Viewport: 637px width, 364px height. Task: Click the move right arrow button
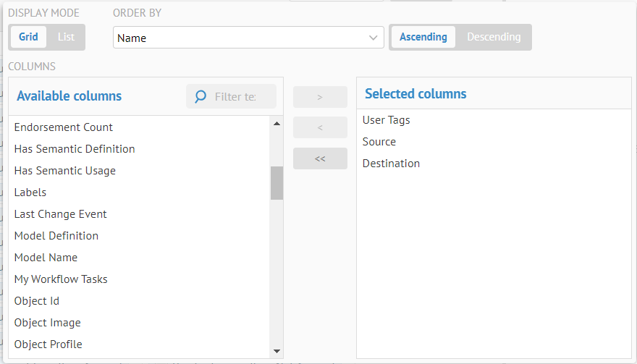point(320,97)
